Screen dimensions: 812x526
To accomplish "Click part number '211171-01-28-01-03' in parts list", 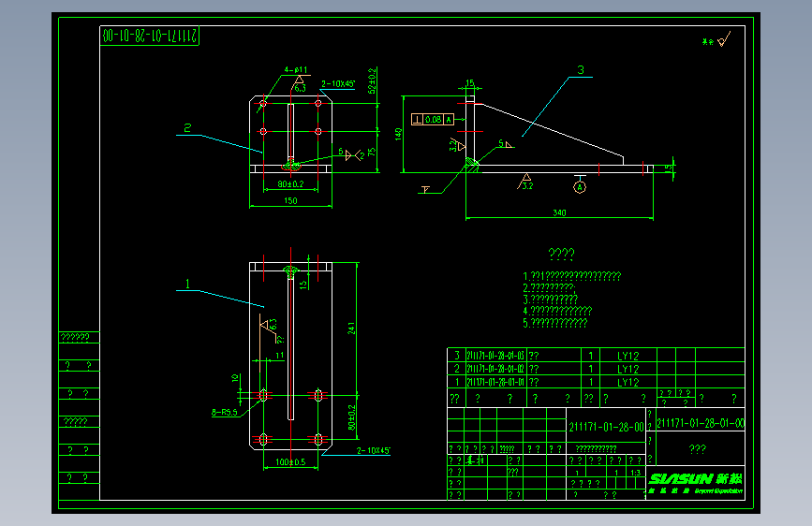I will click(495, 356).
